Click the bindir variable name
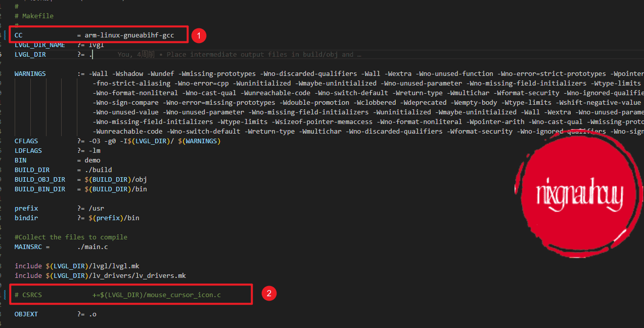Viewport: 644px width, 328px height. click(x=26, y=218)
